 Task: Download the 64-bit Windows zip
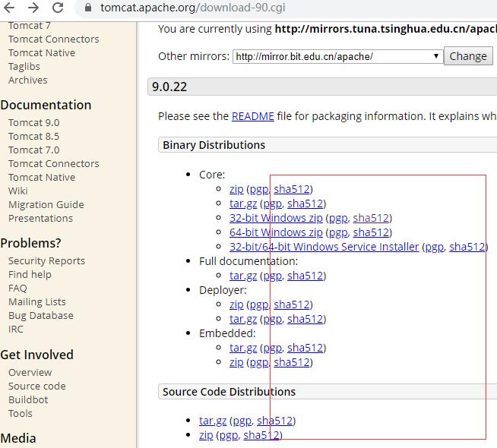point(276,232)
